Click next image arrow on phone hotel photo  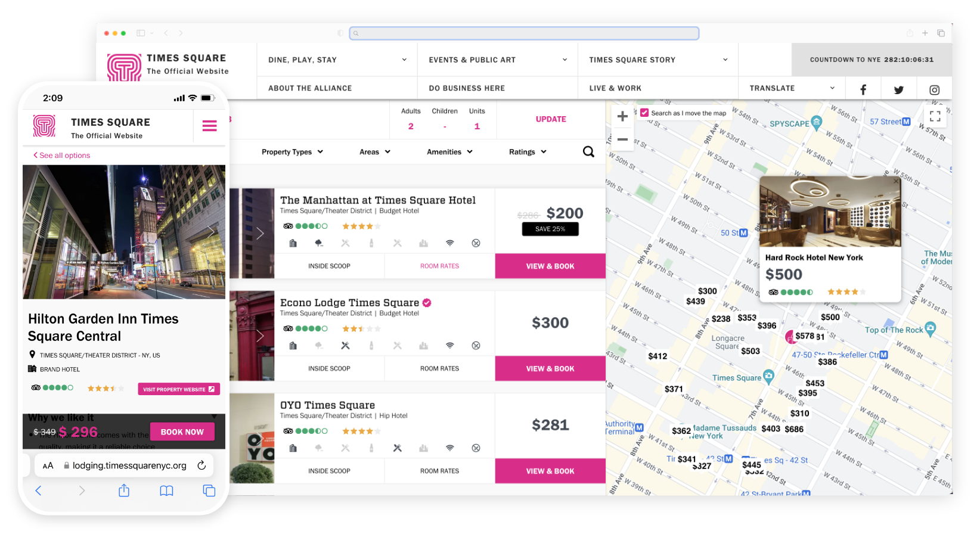(210, 232)
